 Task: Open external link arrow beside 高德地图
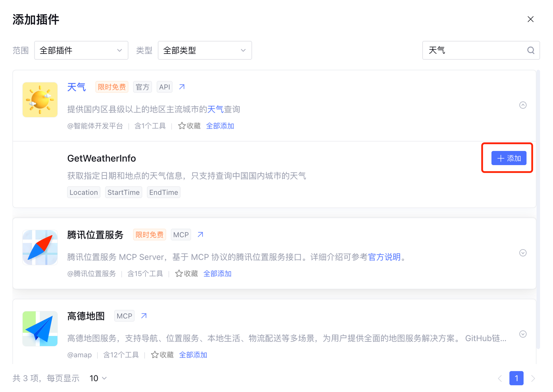144,316
